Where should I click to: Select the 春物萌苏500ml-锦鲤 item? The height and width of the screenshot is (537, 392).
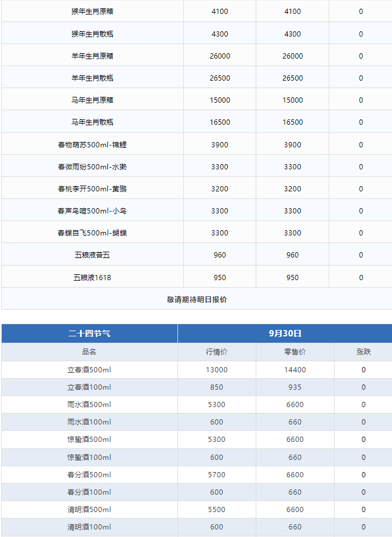[92, 145]
